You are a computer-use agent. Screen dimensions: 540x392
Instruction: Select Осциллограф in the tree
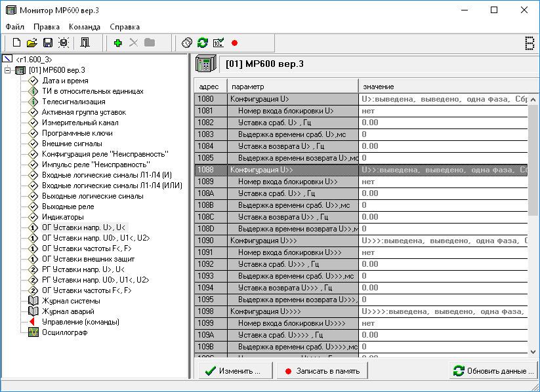tap(64, 332)
